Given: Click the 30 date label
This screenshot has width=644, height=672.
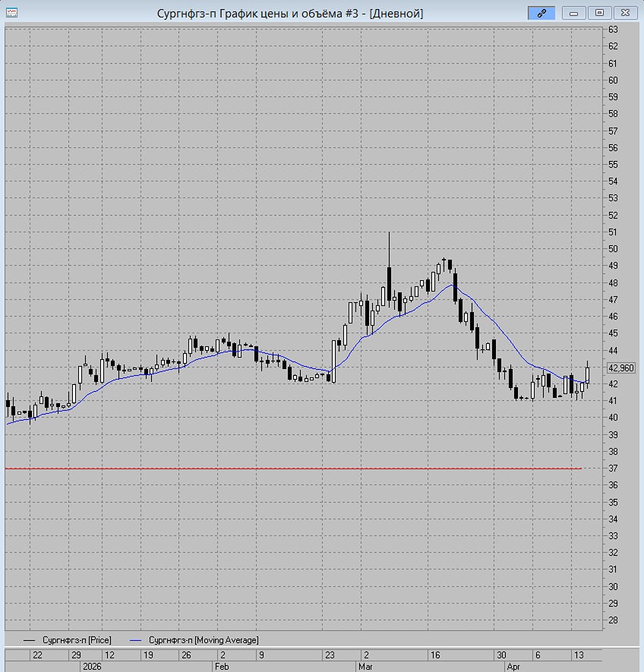Looking at the screenshot, I should click(x=502, y=655).
